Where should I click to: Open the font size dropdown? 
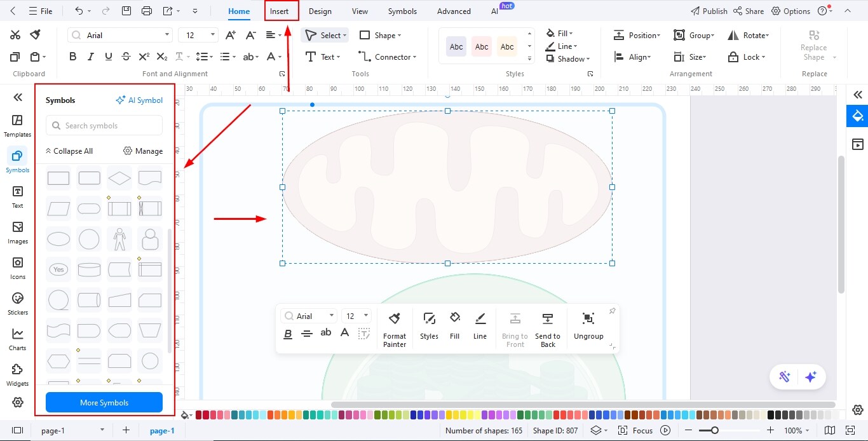coord(198,34)
